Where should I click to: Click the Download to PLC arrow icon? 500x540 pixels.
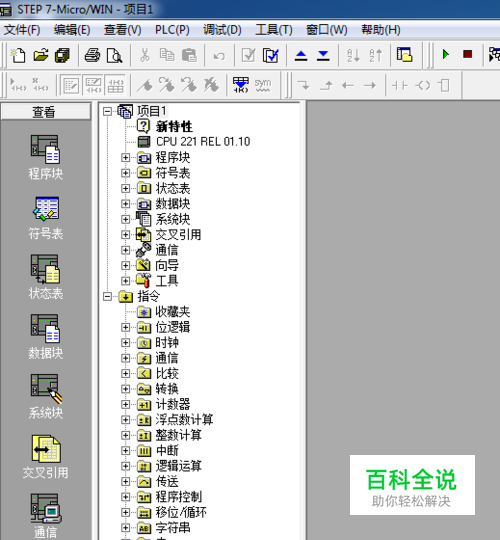(x=323, y=55)
